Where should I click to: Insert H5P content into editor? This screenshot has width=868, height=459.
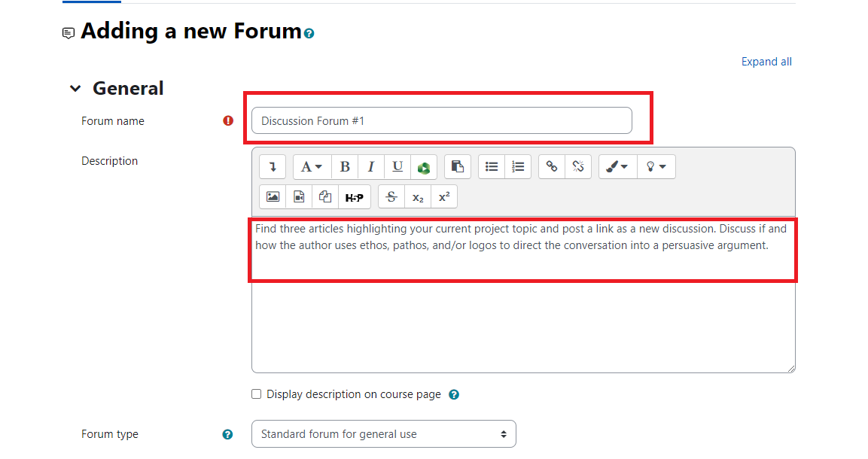point(354,197)
